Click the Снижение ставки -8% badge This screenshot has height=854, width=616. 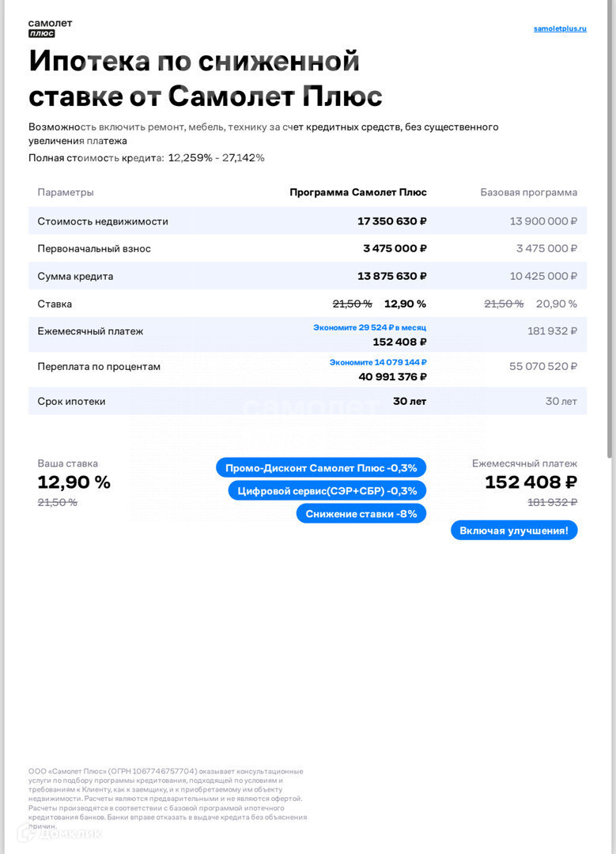361,514
